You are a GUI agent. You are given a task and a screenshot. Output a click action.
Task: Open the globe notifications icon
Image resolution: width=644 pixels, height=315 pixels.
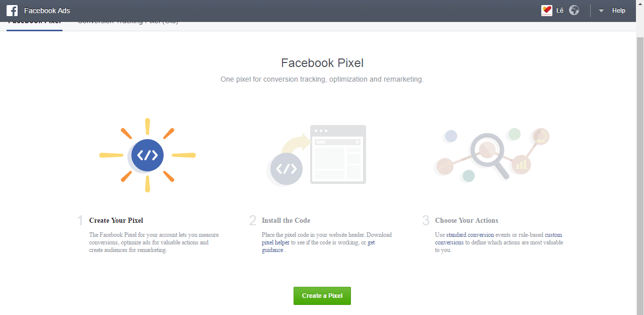tap(574, 11)
